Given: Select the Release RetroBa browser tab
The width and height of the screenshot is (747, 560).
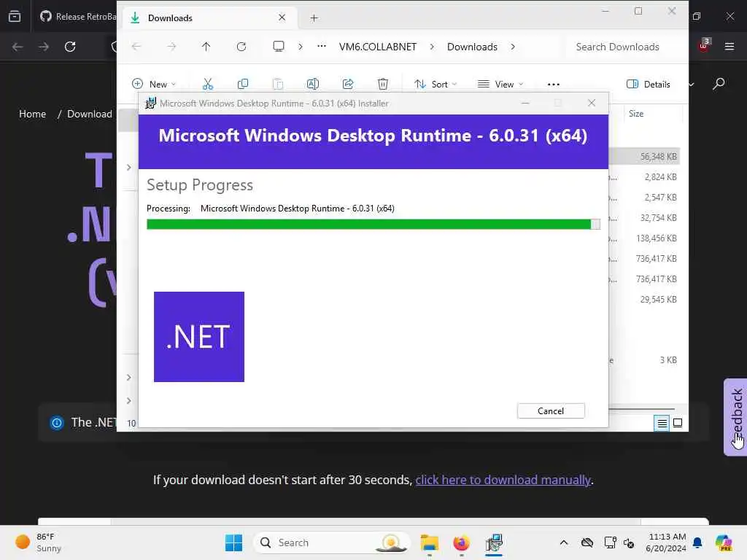Looking at the screenshot, I should pos(77,17).
